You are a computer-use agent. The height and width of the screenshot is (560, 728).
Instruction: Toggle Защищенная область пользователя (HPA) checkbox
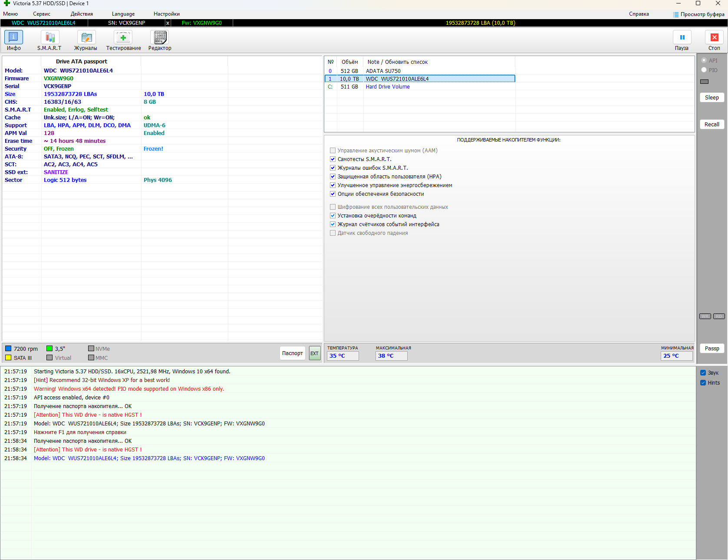[x=333, y=177]
